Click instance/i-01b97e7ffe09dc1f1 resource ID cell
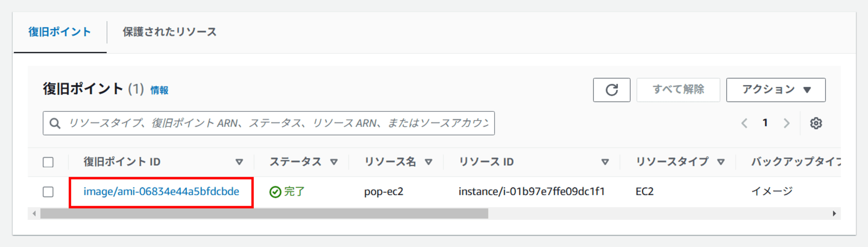The width and height of the screenshot is (868, 247). point(532,192)
